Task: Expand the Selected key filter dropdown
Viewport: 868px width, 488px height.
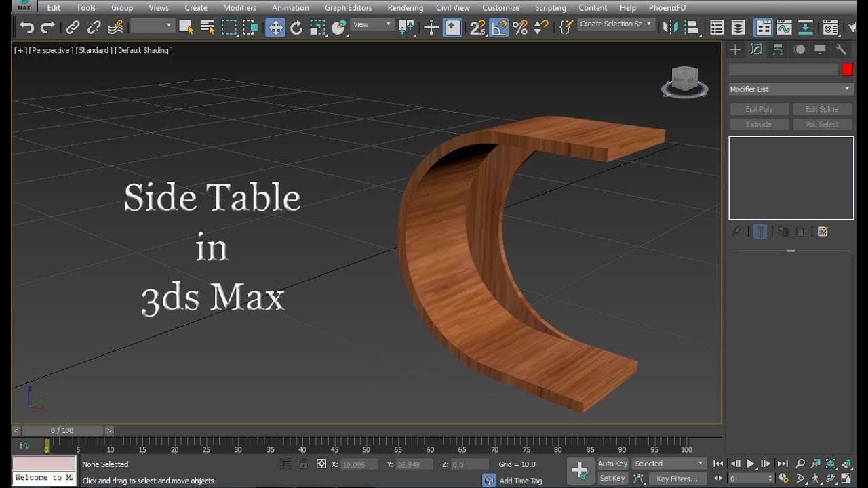Action: pyautogui.click(x=669, y=464)
